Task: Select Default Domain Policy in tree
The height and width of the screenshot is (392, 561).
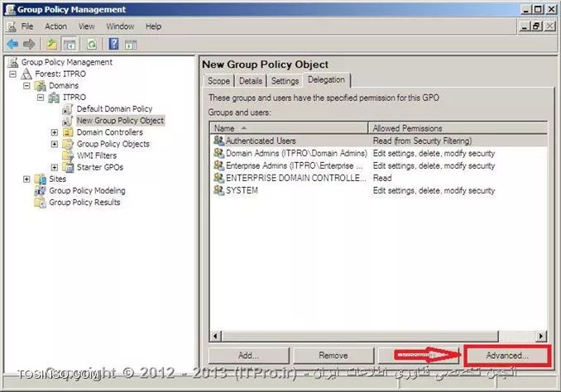Action: pos(114,108)
